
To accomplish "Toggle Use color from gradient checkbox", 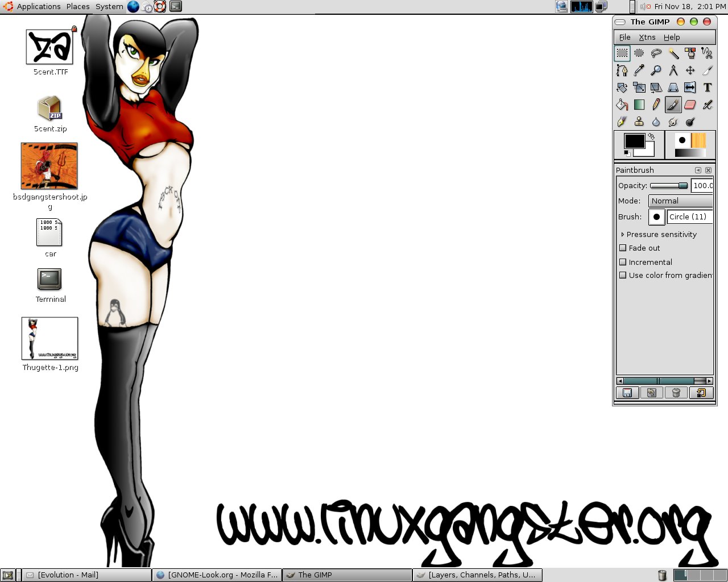I will [623, 275].
